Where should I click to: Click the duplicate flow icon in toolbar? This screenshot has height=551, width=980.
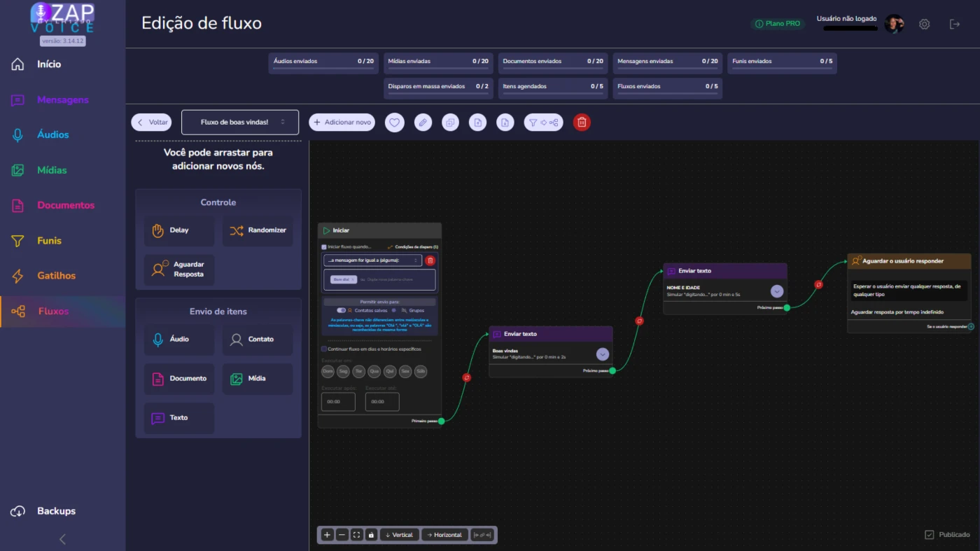pyautogui.click(x=450, y=123)
